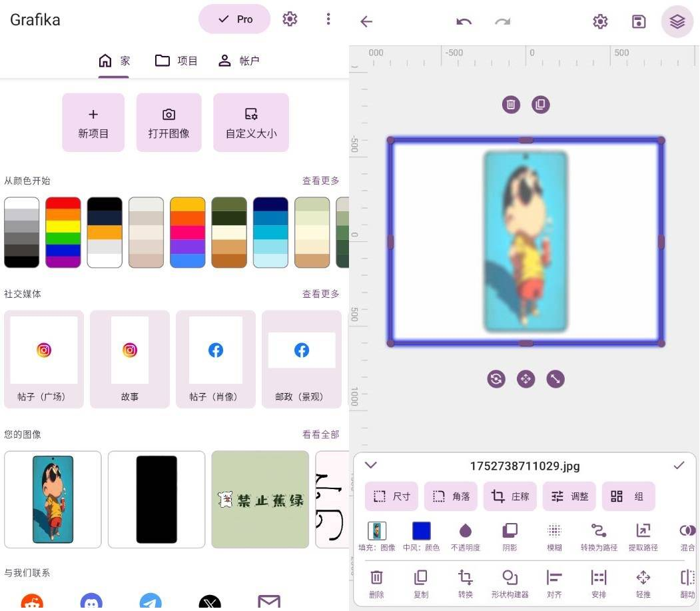Tap the shadow (阴影) icon
This screenshot has height=611, width=700.
(x=510, y=531)
